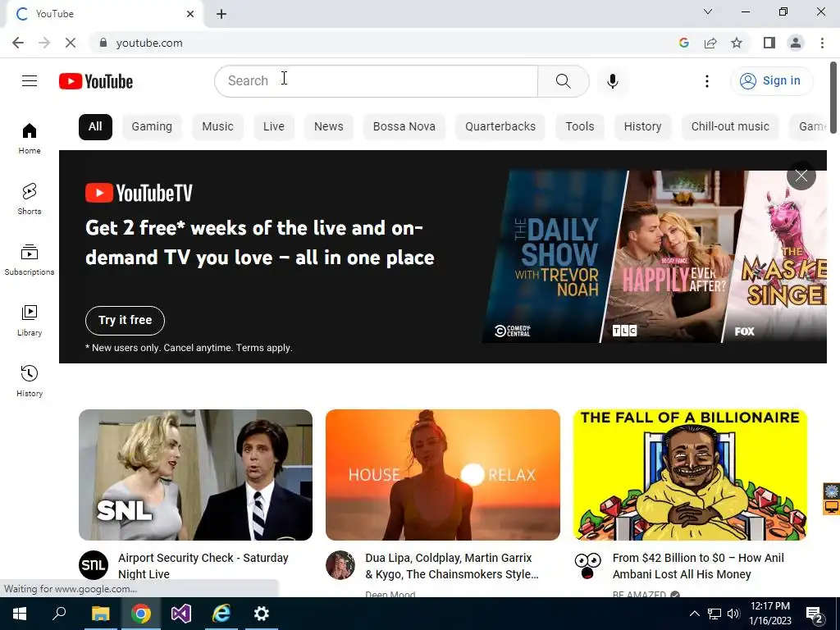Open Library in the sidebar
Image resolution: width=840 pixels, height=630 pixels.
coord(30,321)
